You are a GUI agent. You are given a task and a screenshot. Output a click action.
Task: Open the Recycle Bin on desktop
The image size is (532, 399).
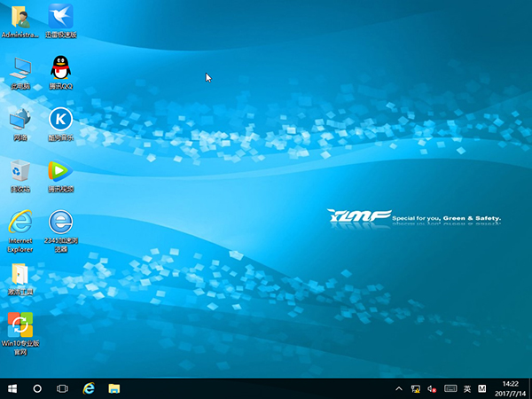point(20,171)
